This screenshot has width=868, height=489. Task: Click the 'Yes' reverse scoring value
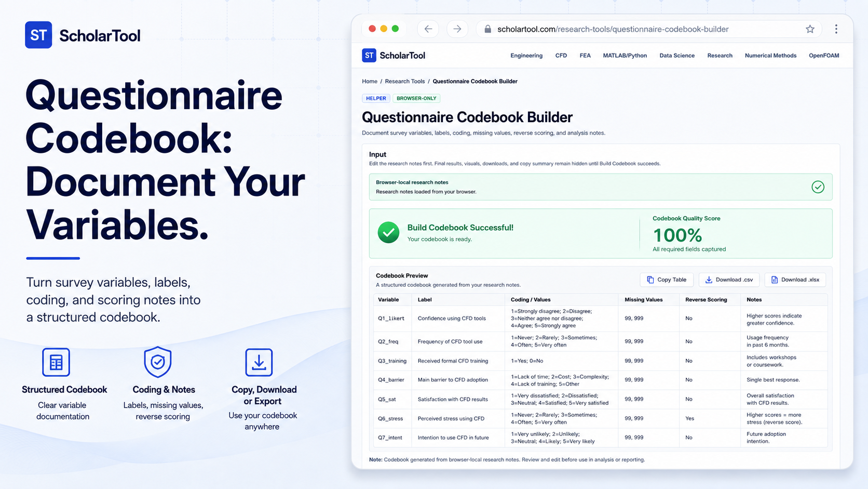(x=689, y=418)
